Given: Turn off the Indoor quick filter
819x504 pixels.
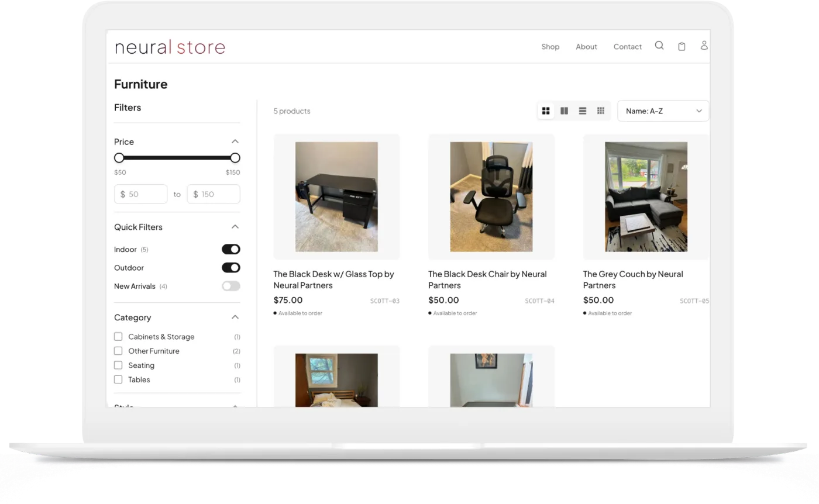Looking at the screenshot, I should pyautogui.click(x=231, y=249).
